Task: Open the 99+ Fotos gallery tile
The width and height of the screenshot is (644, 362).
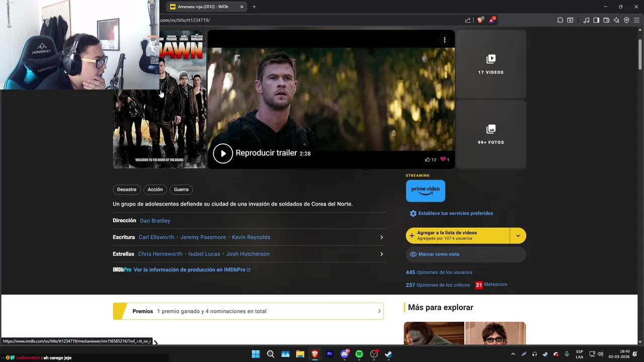Action: coord(491,134)
